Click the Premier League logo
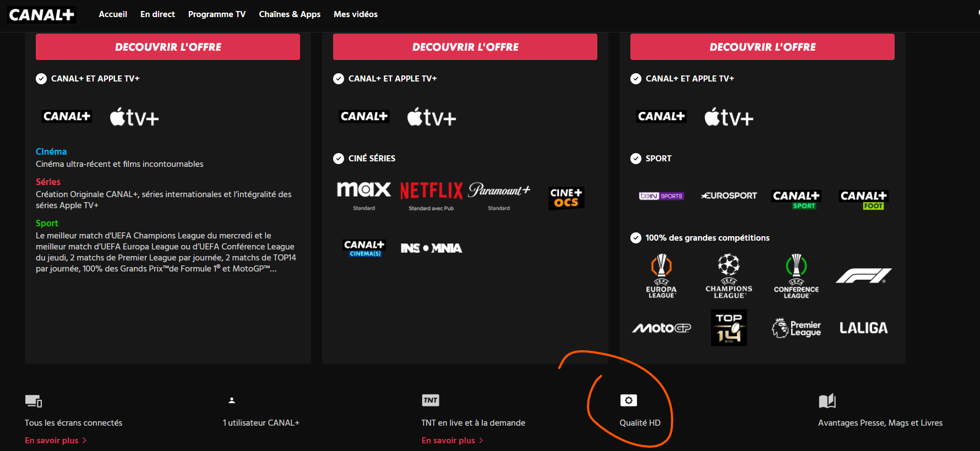Screen dimensions: 980x451 (796, 328)
